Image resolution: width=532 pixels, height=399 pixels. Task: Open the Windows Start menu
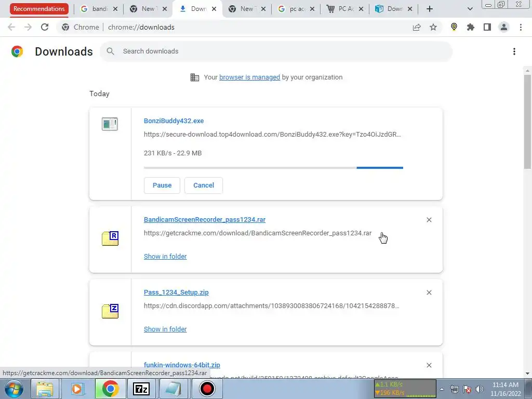[x=14, y=389]
